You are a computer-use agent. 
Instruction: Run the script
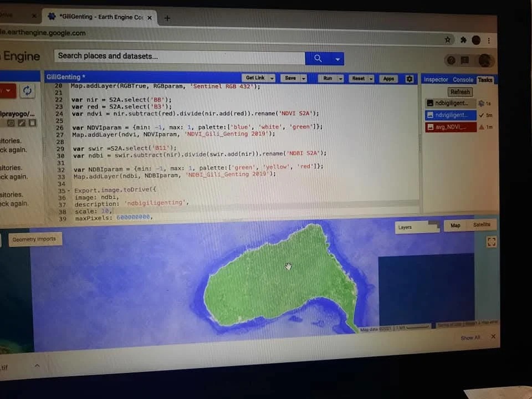pos(328,78)
